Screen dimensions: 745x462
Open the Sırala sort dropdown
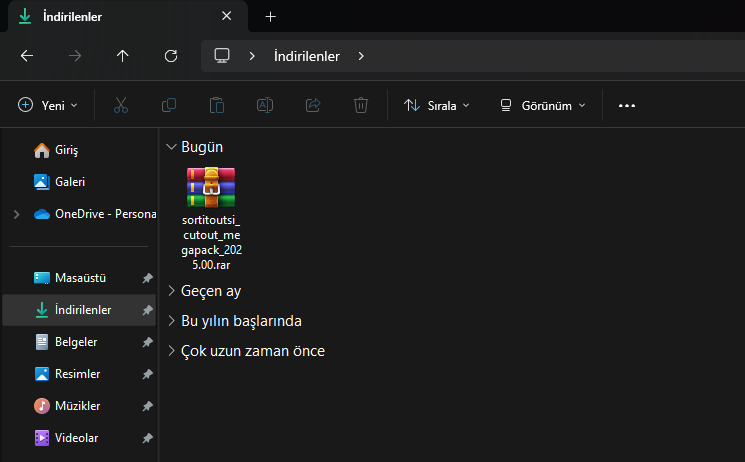tap(437, 105)
